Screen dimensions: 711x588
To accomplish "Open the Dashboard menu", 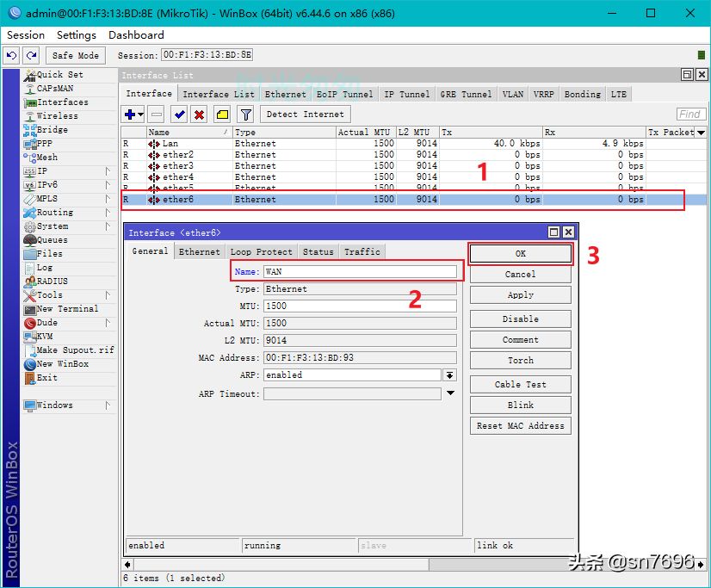I will [136, 35].
